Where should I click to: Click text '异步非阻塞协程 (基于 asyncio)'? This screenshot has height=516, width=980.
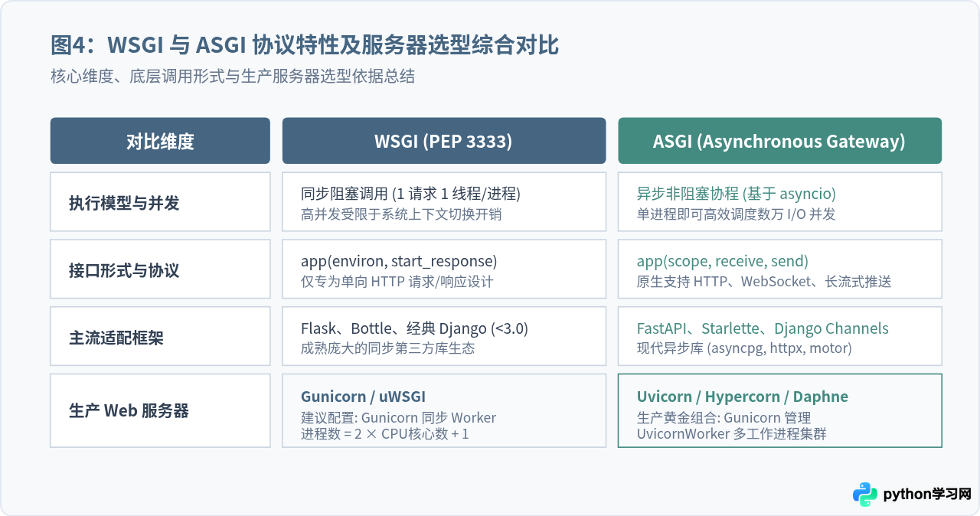click(737, 194)
